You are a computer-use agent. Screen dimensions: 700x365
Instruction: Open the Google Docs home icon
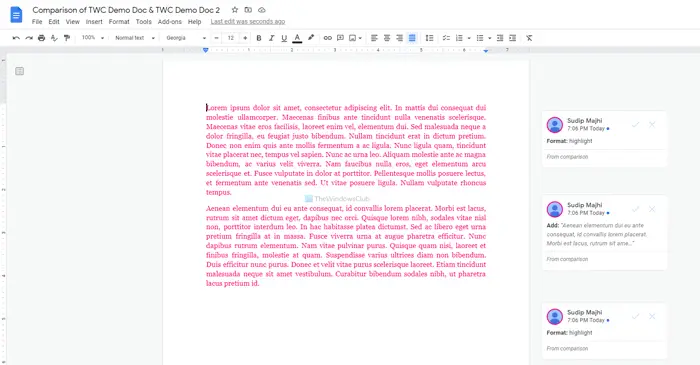click(x=16, y=15)
